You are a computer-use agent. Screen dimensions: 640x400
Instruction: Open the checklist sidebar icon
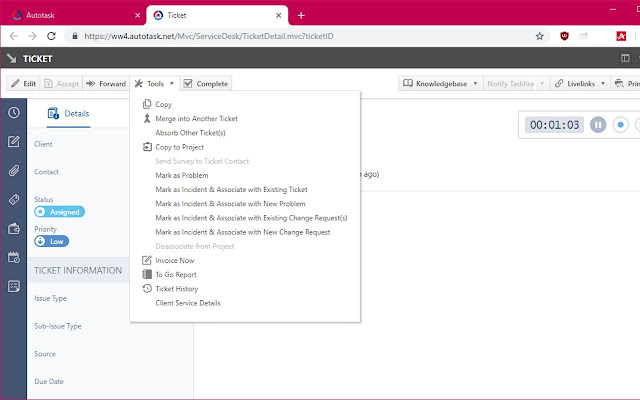[14, 286]
